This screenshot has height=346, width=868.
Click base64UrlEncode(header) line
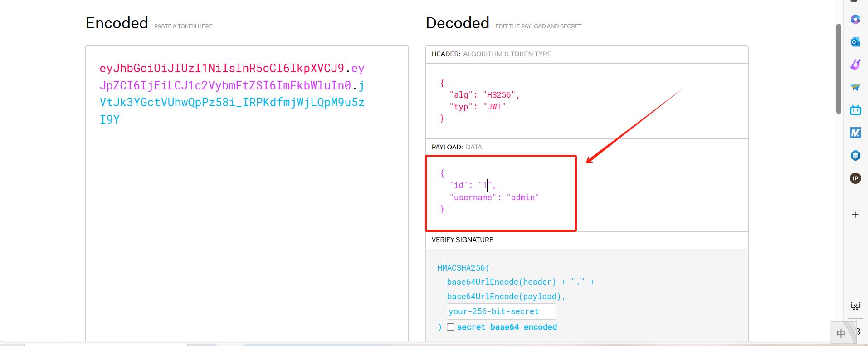click(521, 282)
